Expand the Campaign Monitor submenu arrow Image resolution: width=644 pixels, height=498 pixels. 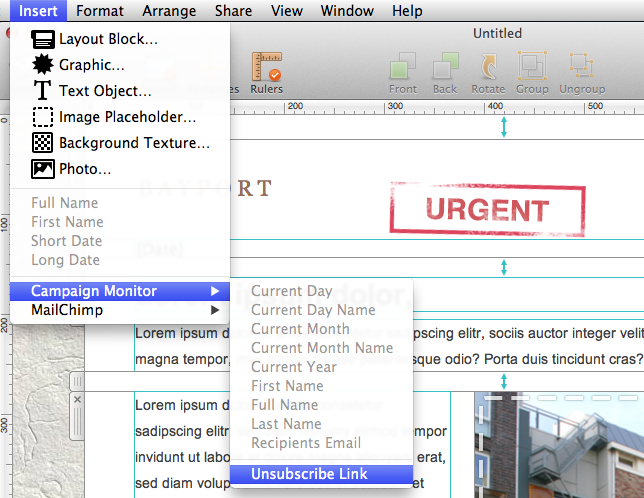coord(214,291)
